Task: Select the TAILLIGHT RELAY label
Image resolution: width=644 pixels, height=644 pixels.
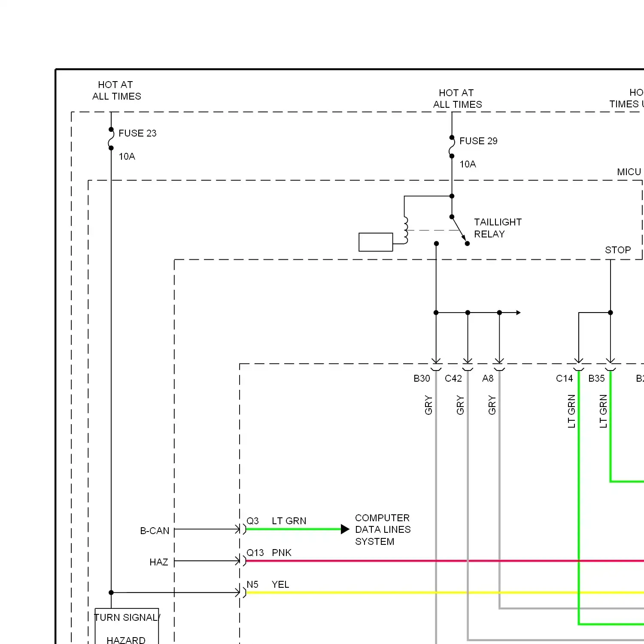Action: pos(498,228)
